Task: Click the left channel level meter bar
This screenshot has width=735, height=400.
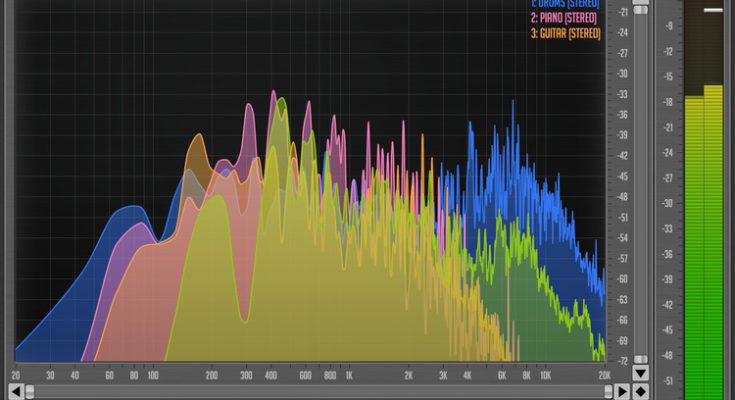Action: (x=692, y=250)
